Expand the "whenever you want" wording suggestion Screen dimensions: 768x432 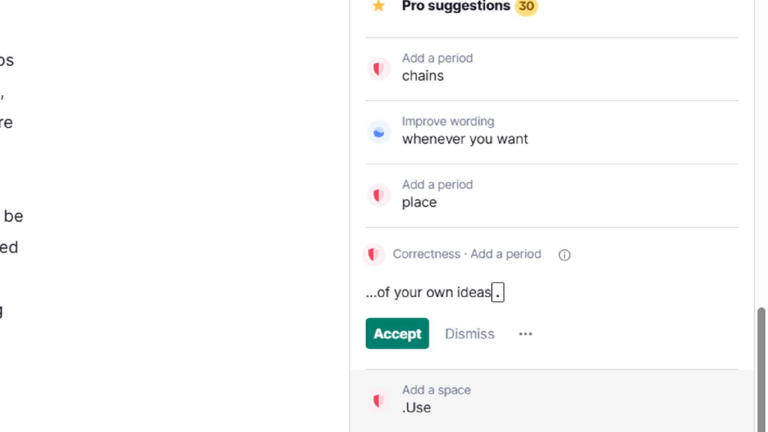click(x=500, y=131)
